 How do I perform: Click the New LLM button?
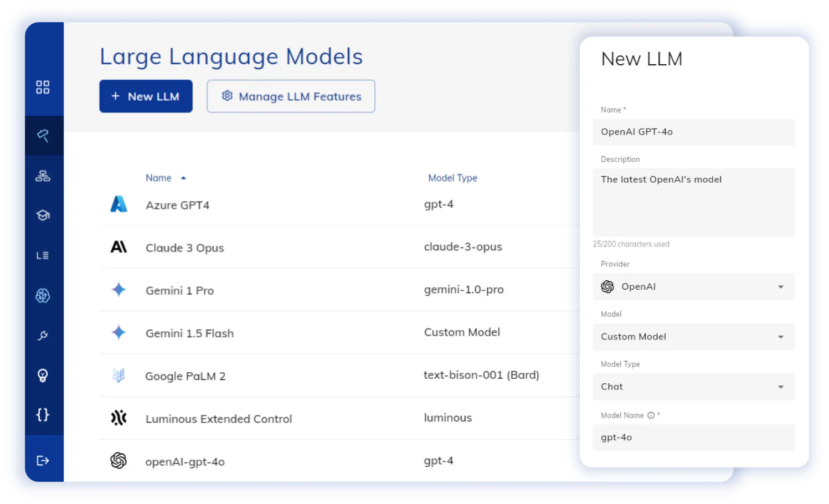click(x=146, y=96)
